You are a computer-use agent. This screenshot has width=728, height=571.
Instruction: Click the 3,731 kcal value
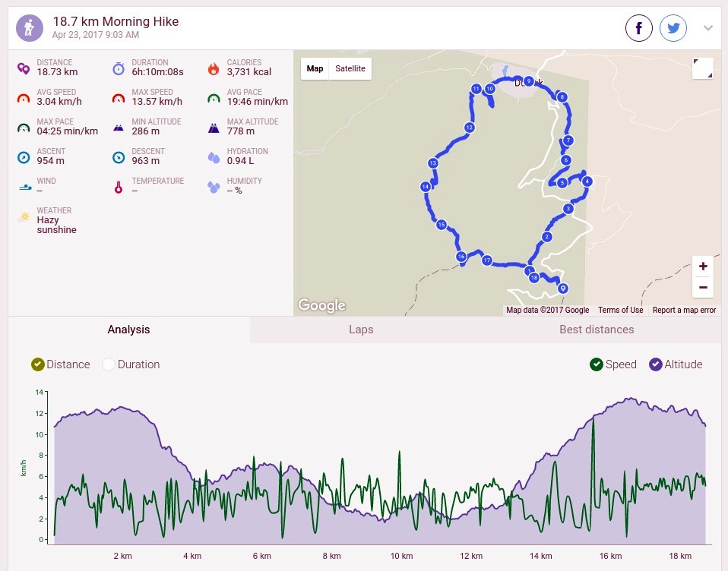point(248,72)
